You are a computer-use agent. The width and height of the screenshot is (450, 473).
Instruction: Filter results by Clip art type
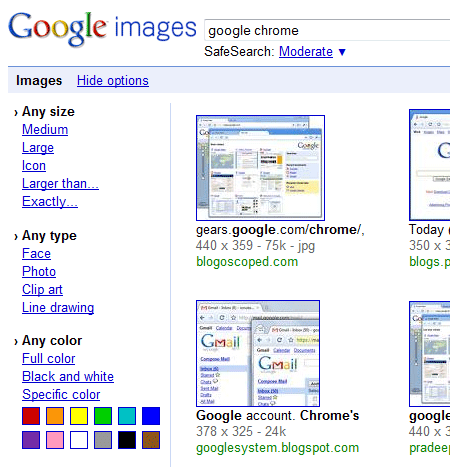coord(42,289)
